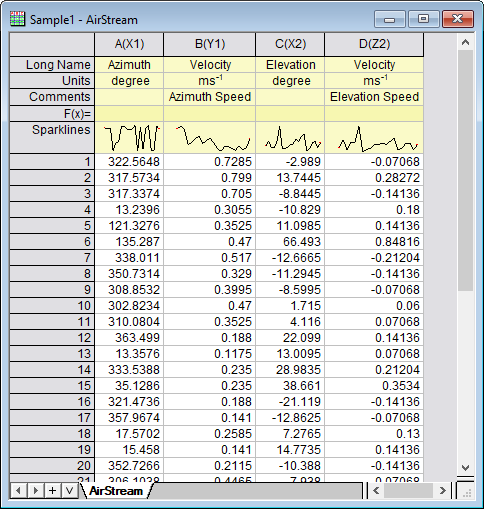Click the vertical scrollbar down arrow
This screenshot has height=509, width=484.
pyautogui.click(x=466, y=468)
